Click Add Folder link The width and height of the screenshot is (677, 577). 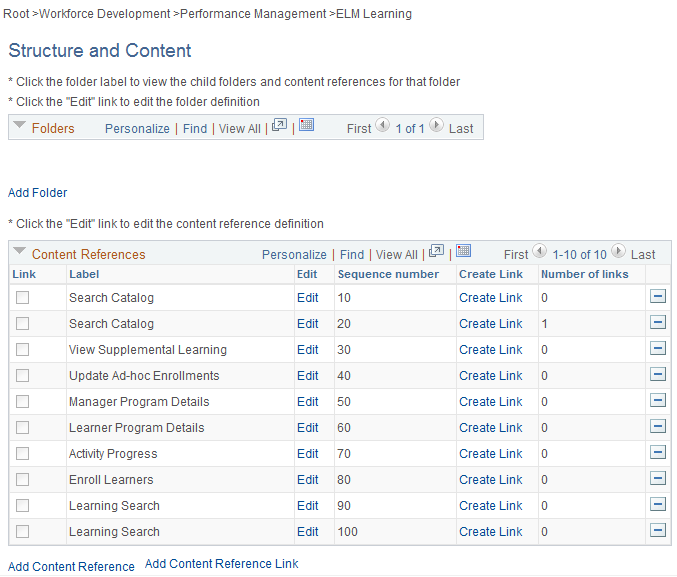[38, 193]
